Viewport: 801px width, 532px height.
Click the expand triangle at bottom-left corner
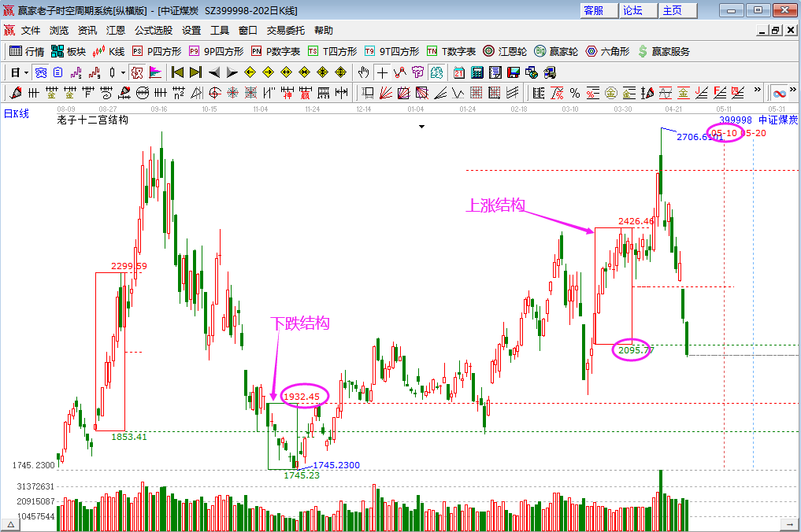10,525
